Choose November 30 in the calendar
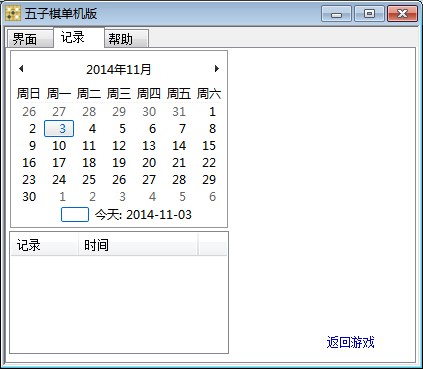 coord(29,197)
